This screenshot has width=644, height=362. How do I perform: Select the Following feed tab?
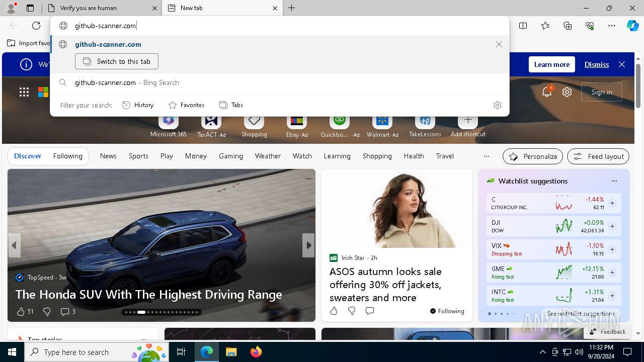(x=67, y=156)
